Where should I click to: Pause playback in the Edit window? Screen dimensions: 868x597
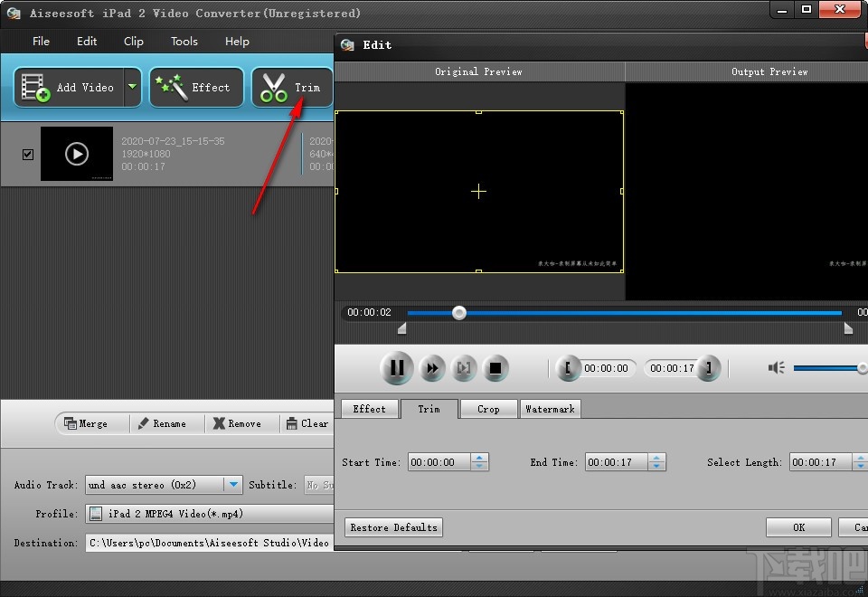pos(396,368)
